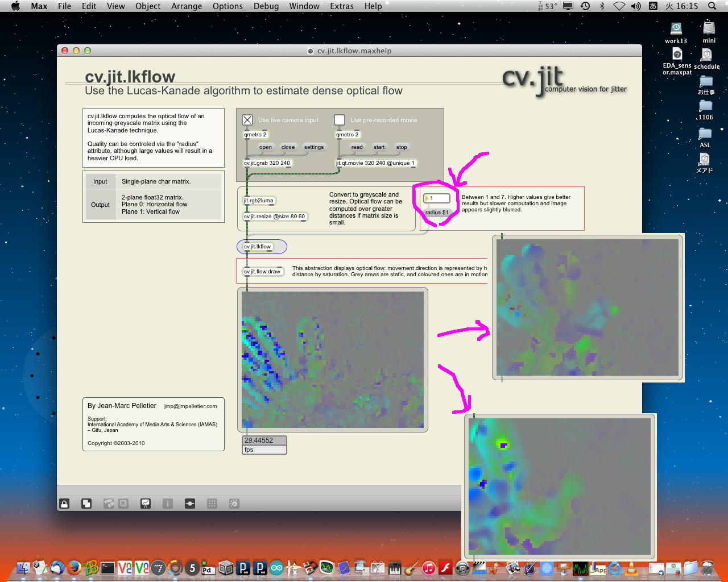
Task: Click the upper-right optical flow preview image
Action: 588,307
